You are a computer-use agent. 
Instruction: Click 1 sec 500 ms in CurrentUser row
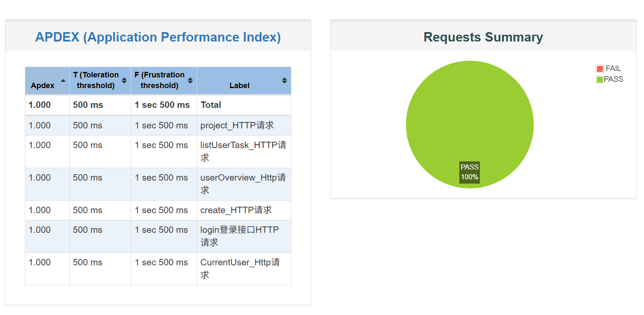click(161, 262)
